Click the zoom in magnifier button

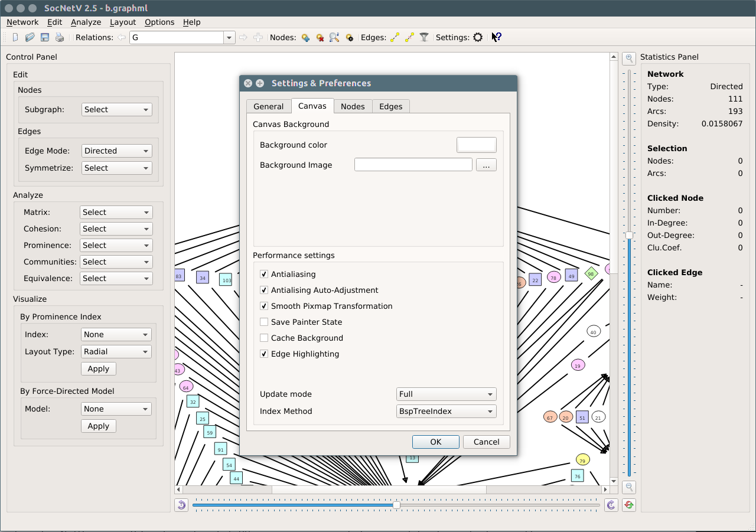[x=630, y=58]
